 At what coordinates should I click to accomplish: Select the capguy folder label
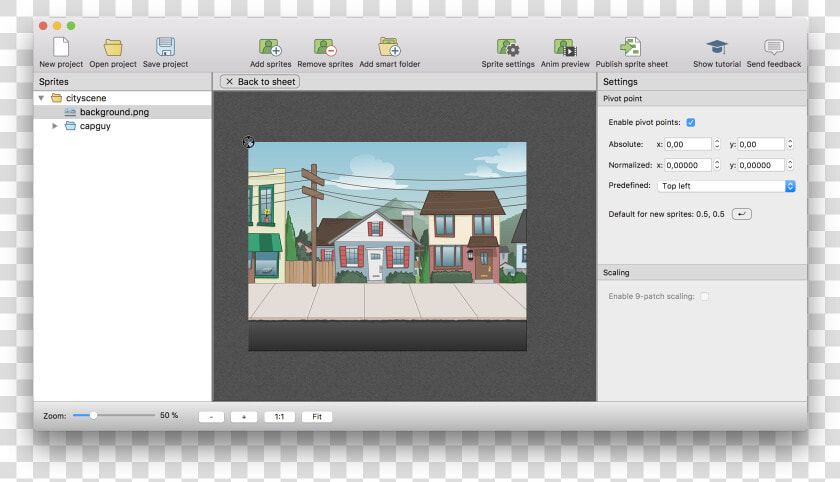(95, 126)
